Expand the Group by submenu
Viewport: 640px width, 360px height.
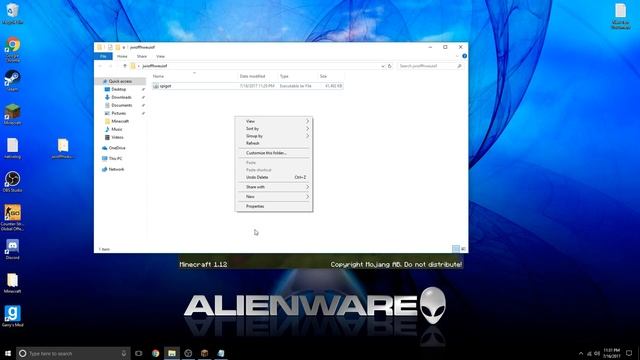pyautogui.click(x=274, y=136)
